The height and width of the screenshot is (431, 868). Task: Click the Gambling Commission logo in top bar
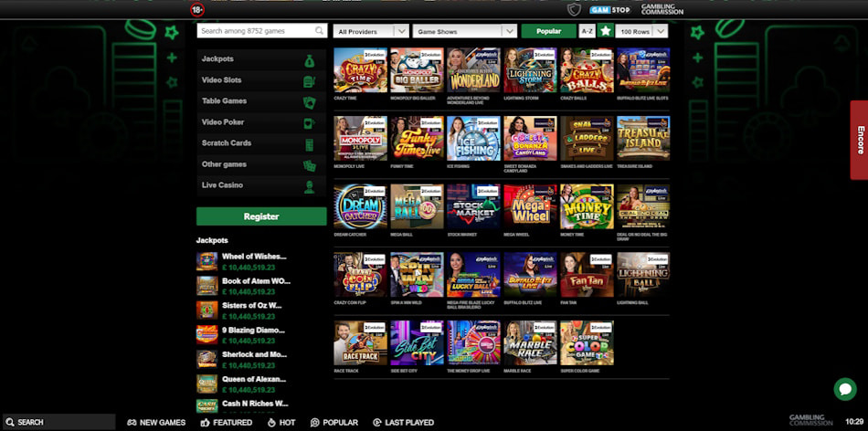point(662,9)
